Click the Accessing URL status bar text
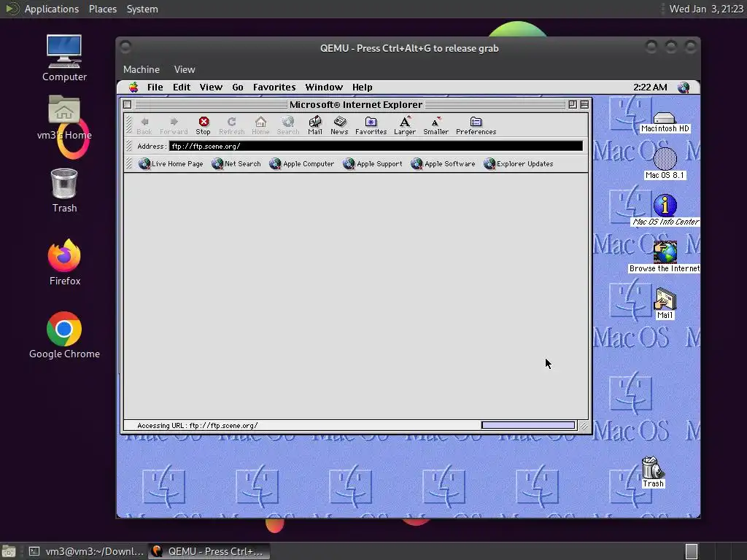Viewport: 747px width, 560px height. (197, 426)
